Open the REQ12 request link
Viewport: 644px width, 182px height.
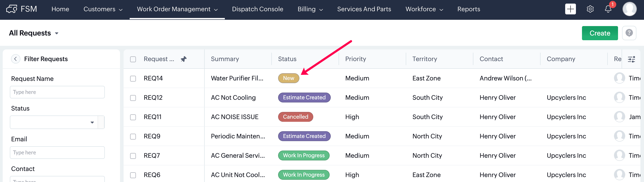[x=153, y=98]
